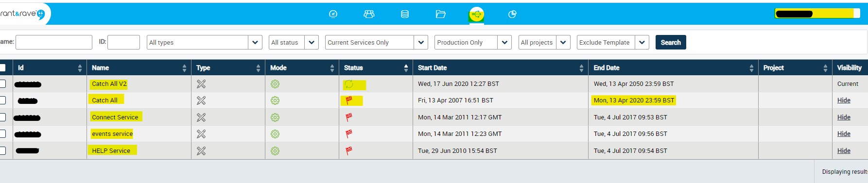Open the database stack icon in top bar
Viewport: 868px width, 183px height.
[x=404, y=14]
